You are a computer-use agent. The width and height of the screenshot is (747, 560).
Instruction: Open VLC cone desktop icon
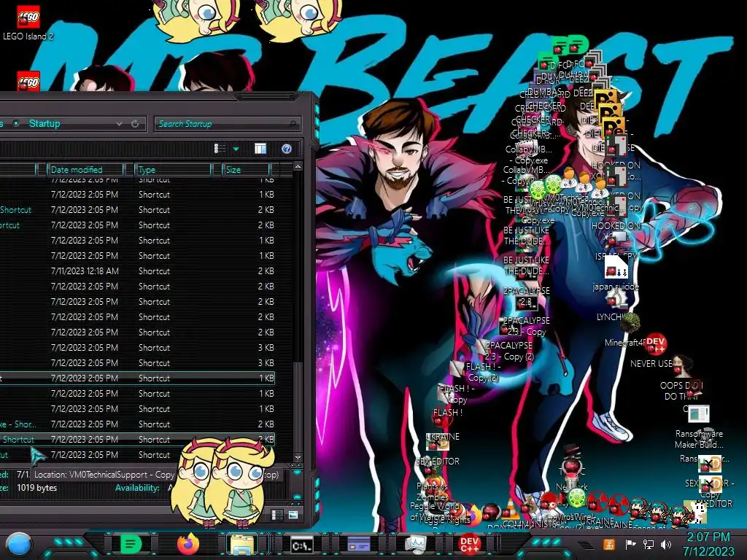(x=510, y=508)
